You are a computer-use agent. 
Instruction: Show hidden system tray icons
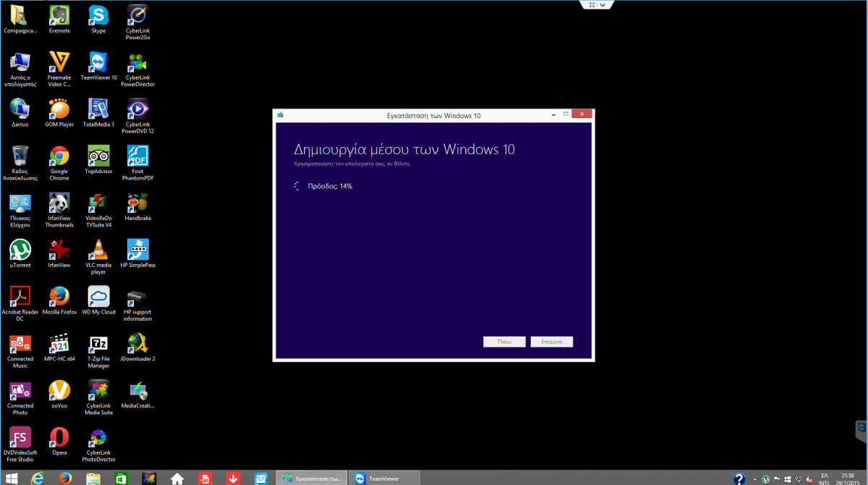coord(756,478)
